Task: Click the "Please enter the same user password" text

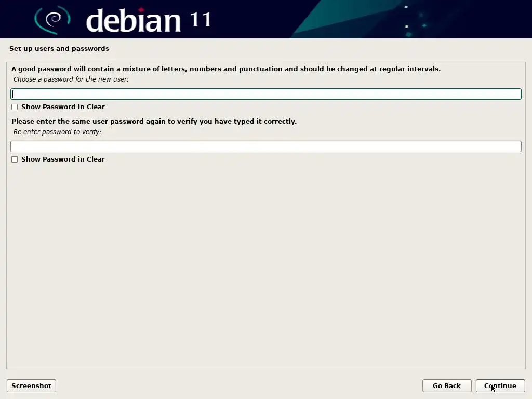Action: [x=154, y=122]
